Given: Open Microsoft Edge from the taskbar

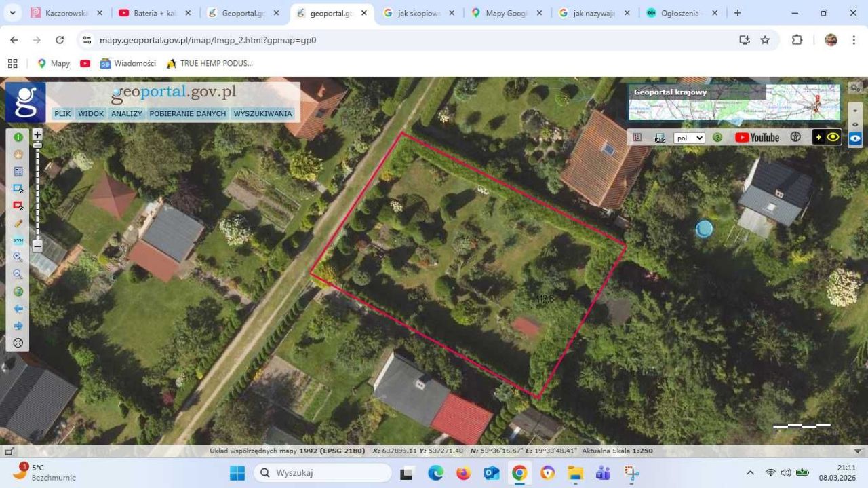Looking at the screenshot, I should point(435,473).
